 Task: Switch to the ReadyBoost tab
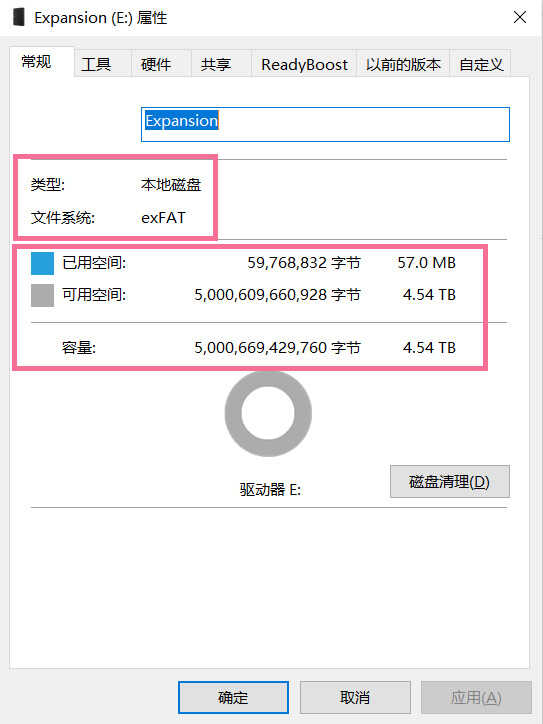[304, 64]
